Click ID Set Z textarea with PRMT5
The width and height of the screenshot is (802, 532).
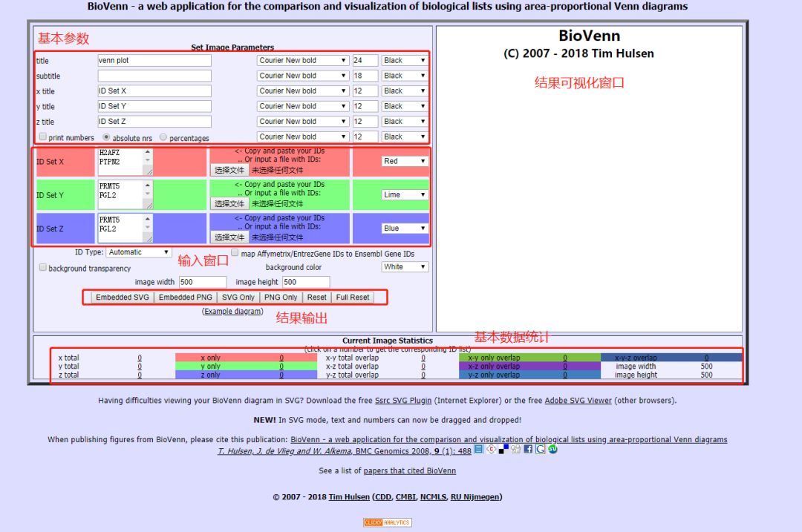[125, 229]
